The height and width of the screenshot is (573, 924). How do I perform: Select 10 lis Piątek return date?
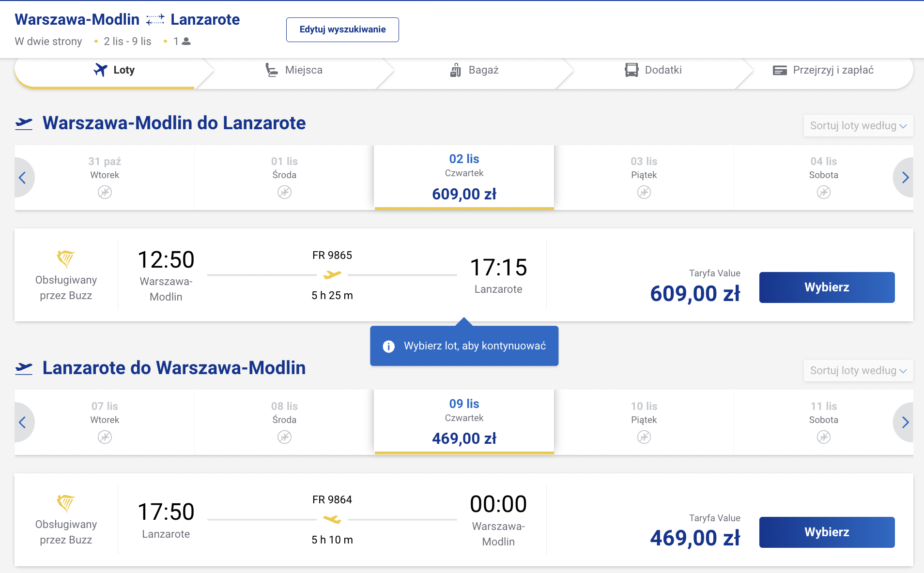click(x=644, y=422)
